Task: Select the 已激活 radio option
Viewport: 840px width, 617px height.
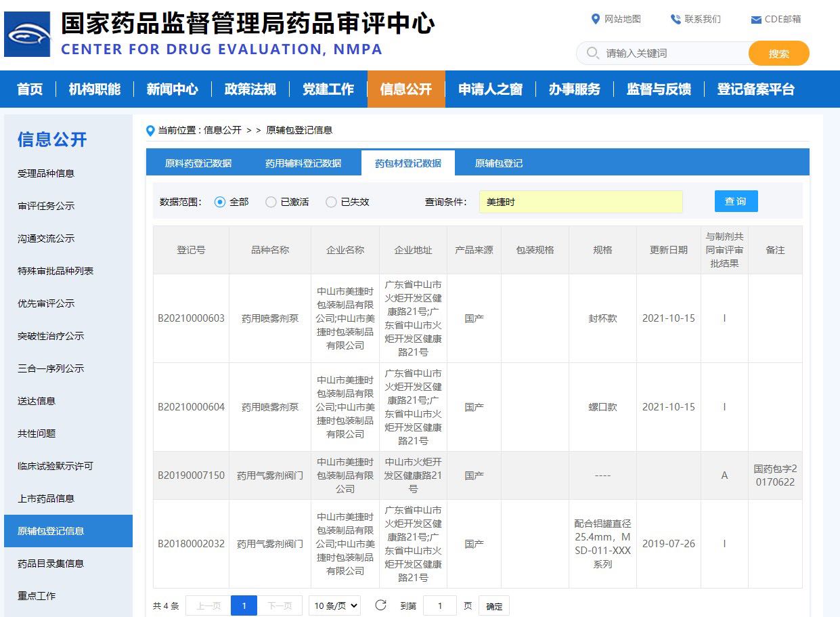Action: pyautogui.click(x=271, y=202)
